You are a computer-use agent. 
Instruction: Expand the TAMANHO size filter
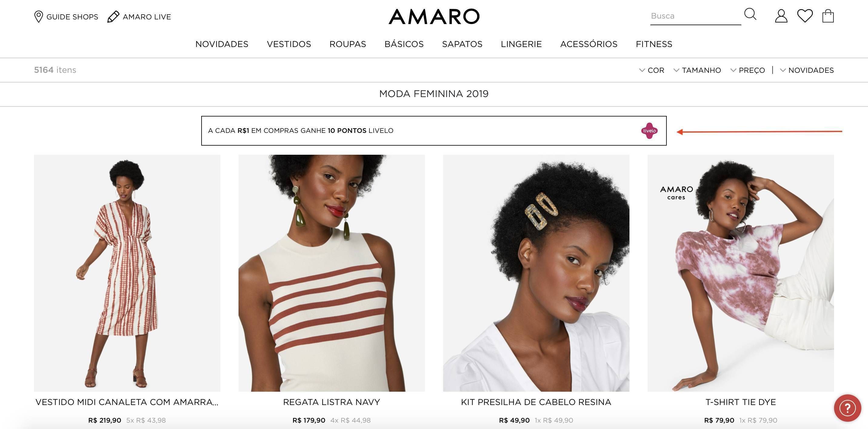[697, 70]
